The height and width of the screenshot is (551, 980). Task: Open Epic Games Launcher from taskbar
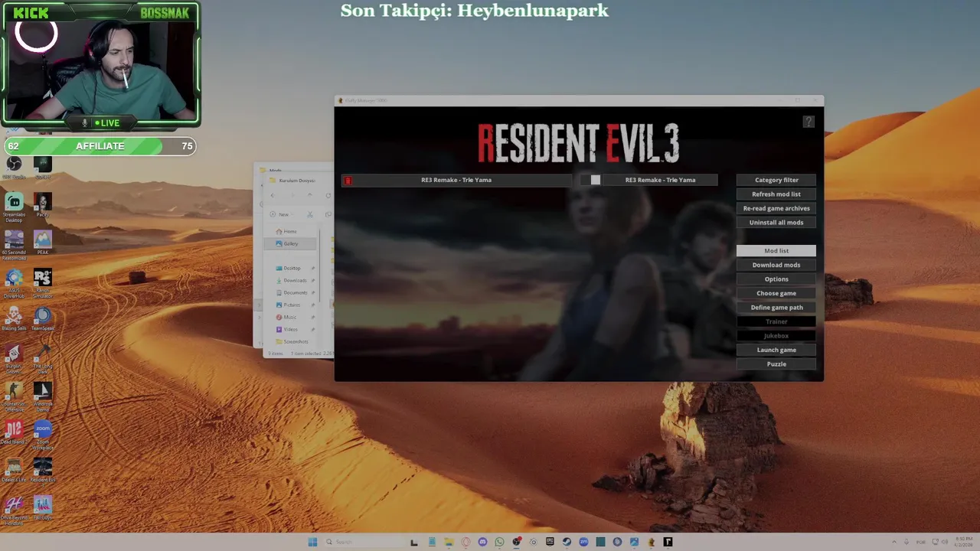click(550, 542)
